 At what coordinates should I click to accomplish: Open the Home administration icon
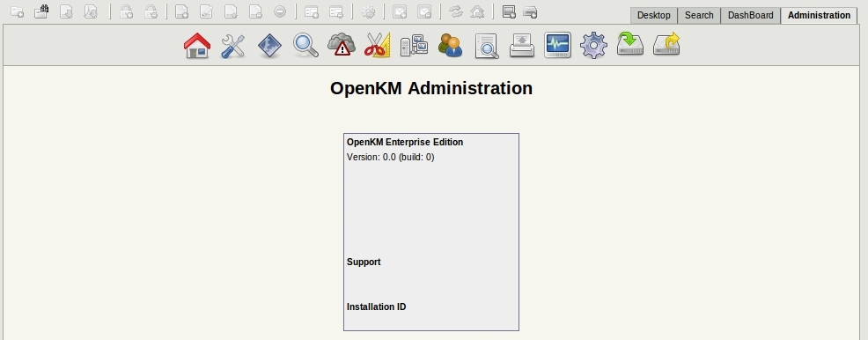197,46
